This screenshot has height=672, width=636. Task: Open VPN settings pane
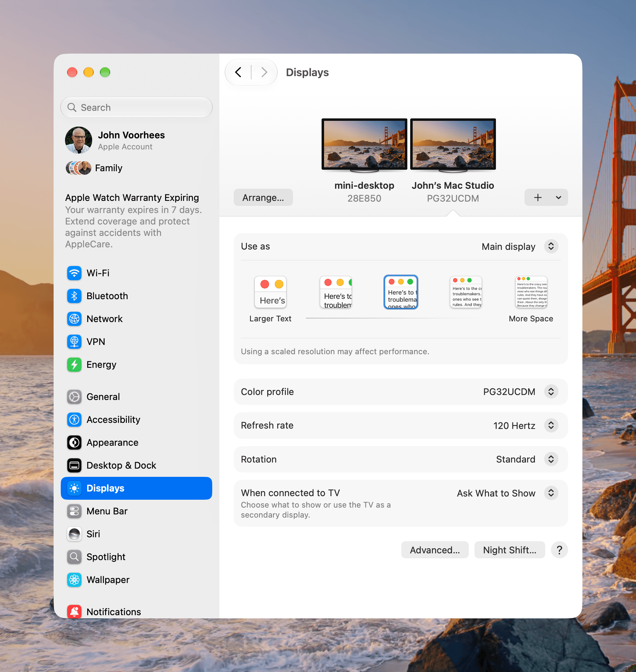pyautogui.click(x=136, y=342)
